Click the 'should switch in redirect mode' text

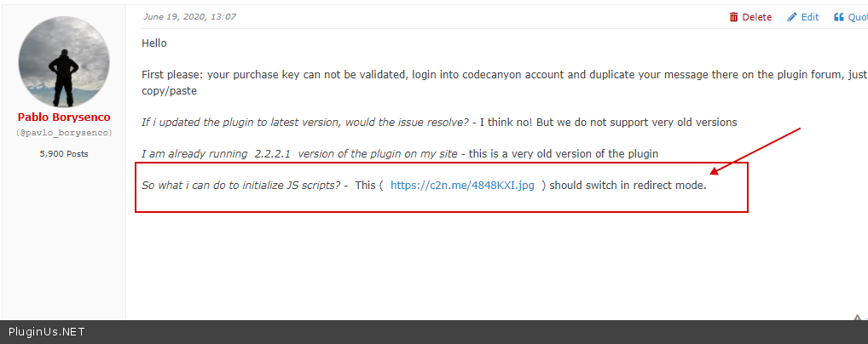pyautogui.click(x=628, y=186)
